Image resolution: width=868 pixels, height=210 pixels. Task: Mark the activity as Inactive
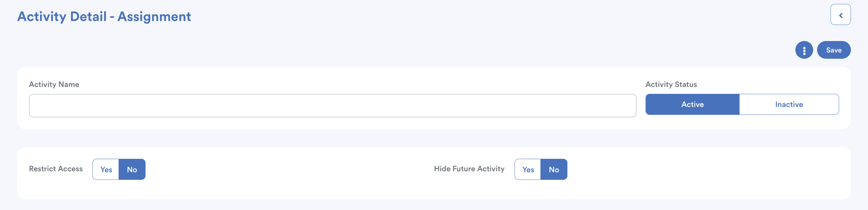point(788,104)
